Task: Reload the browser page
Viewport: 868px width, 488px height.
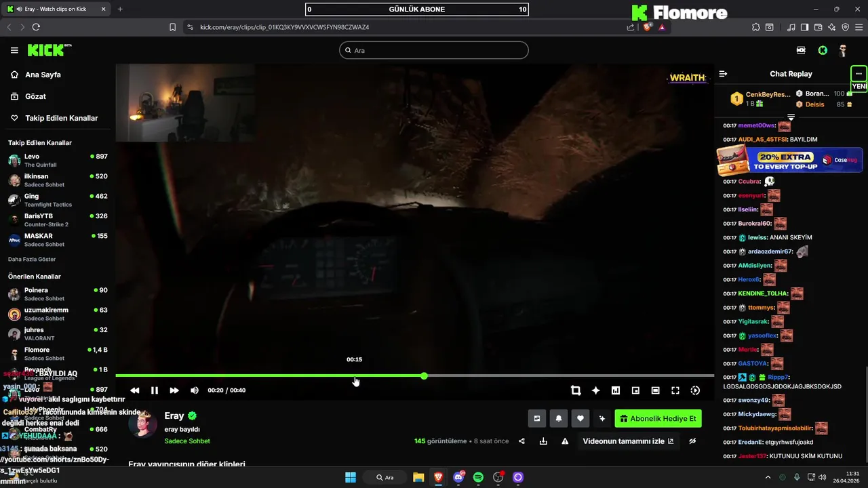Action: click(x=36, y=27)
